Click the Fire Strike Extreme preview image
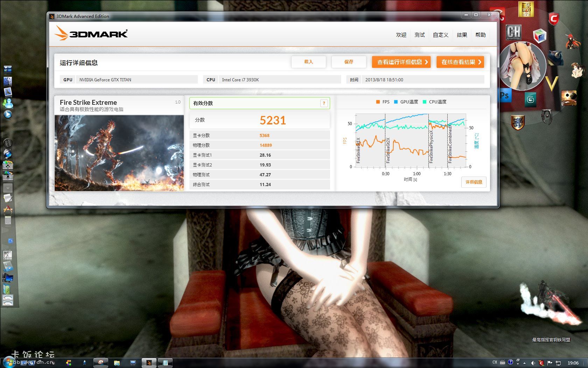The height and width of the screenshot is (368, 588). pos(119,153)
